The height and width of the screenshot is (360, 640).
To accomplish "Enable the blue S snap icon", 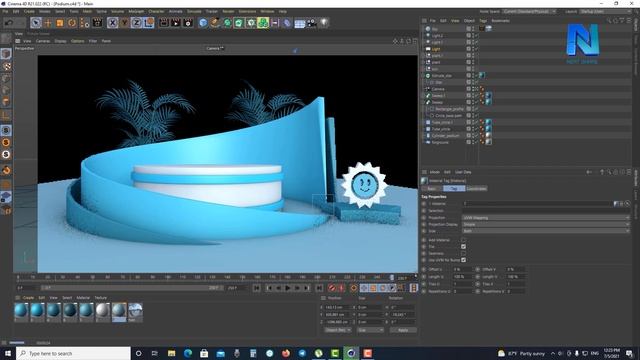I will point(6,131).
